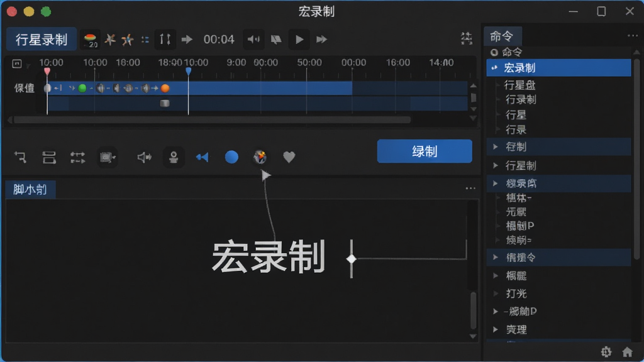Click the fast-forward double arrow button
Viewport: 644px width, 362px height.
321,40
